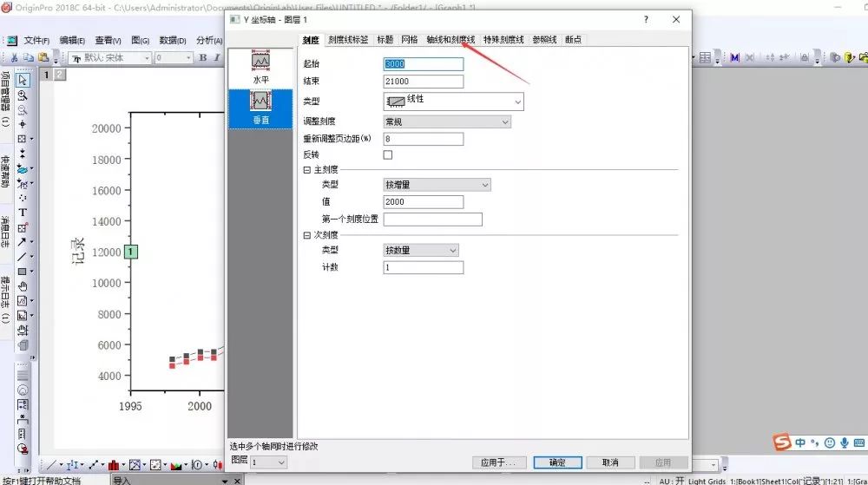The image size is (868, 485).
Task: Click the Line plot icon at bottom
Action: coord(51,465)
